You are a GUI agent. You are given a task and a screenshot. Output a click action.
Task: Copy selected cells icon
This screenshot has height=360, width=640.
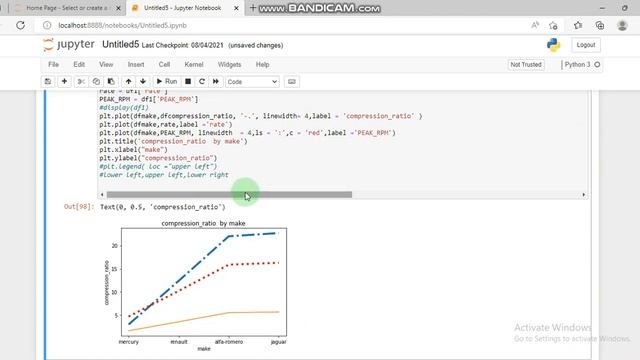[96, 82]
